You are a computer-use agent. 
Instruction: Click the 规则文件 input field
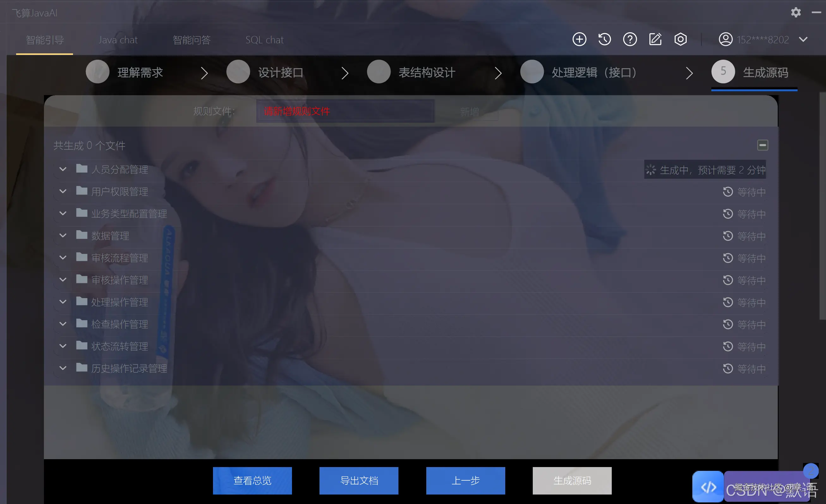click(345, 111)
